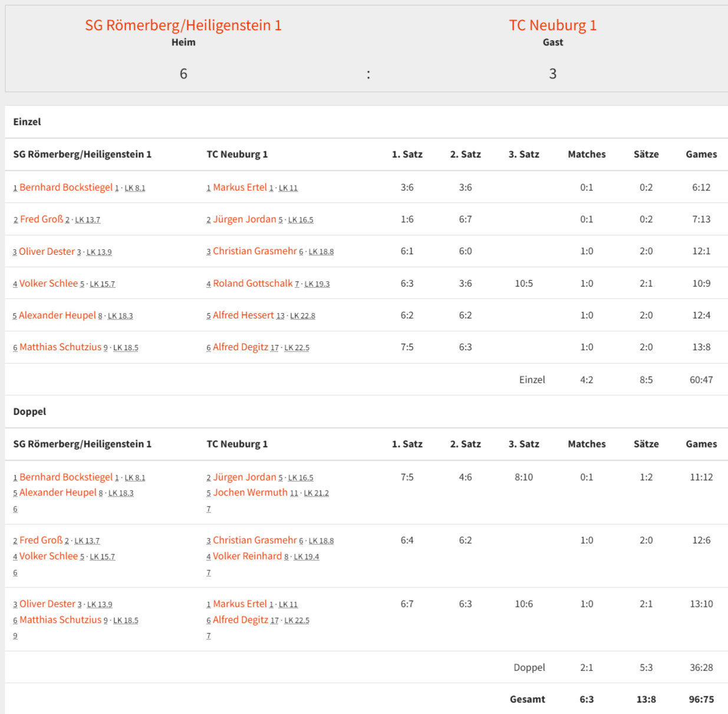This screenshot has height=714, width=728.
Task: Click the third-set score 10:6
Action: pyautogui.click(x=524, y=604)
